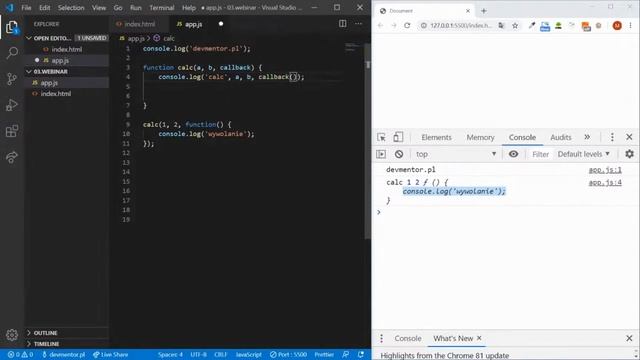Viewport: 640px width, 360px height.
Task: Open the Run and Debug view
Action: 12,105
